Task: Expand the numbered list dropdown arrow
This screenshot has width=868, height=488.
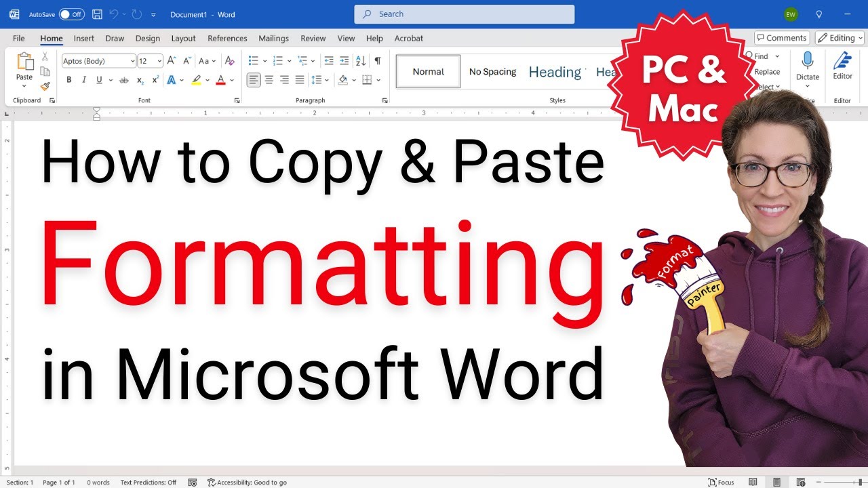Action: click(289, 61)
